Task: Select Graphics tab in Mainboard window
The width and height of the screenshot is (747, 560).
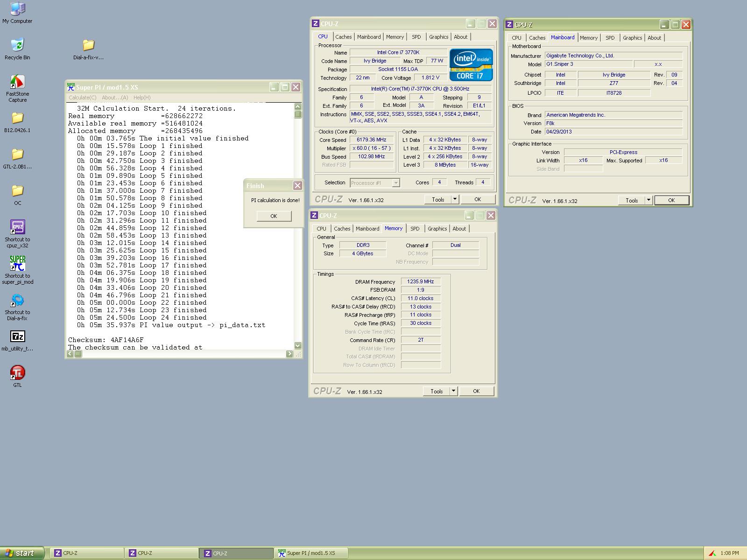Action: click(x=633, y=38)
